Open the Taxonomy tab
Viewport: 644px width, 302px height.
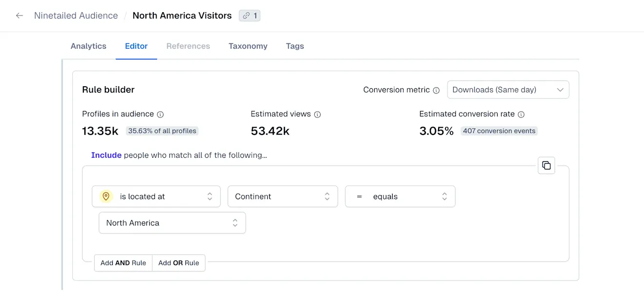point(248,46)
